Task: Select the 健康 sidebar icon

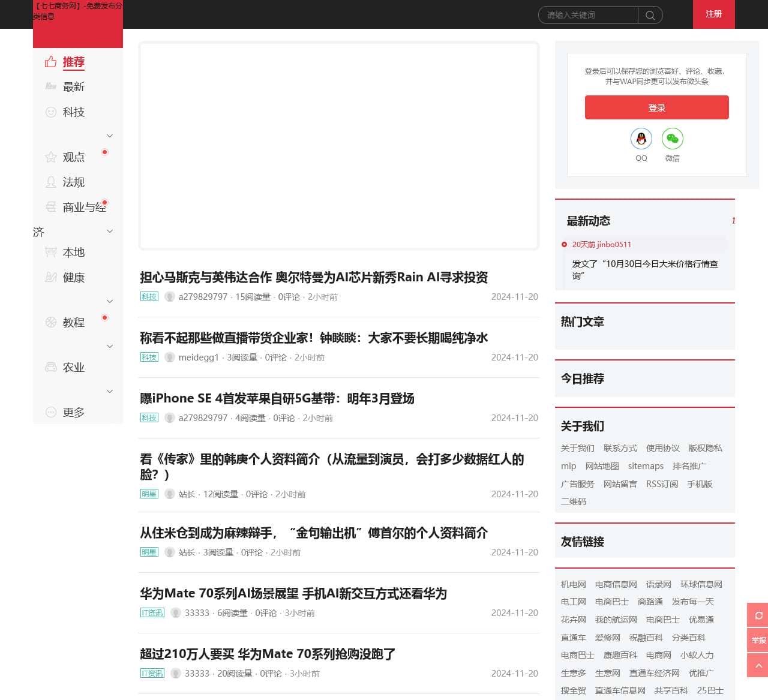Action: point(50,277)
